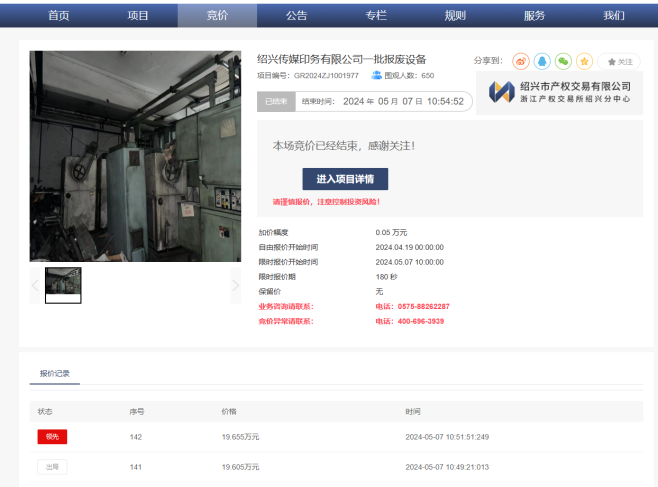658x487 pixels.
Task: Click the 状态 column header
Action: pos(45,411)
